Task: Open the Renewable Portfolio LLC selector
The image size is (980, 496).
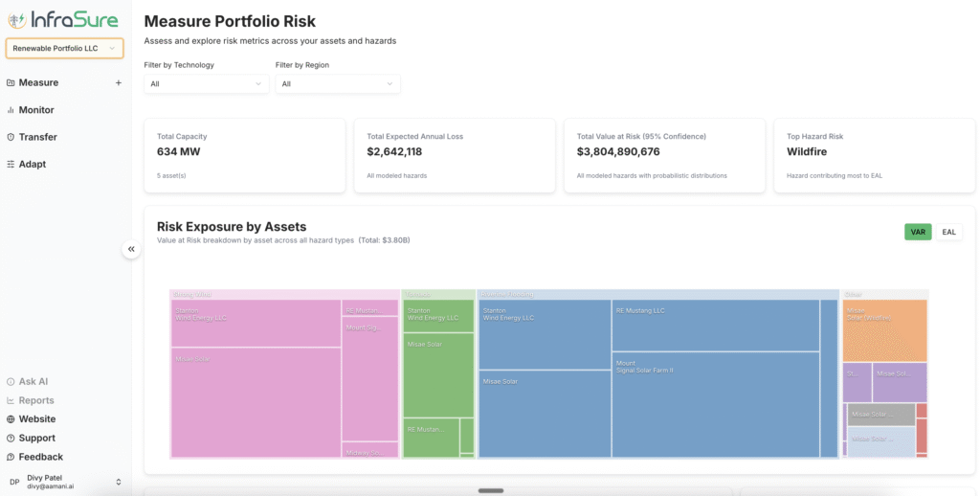Action: pos(64,48)
